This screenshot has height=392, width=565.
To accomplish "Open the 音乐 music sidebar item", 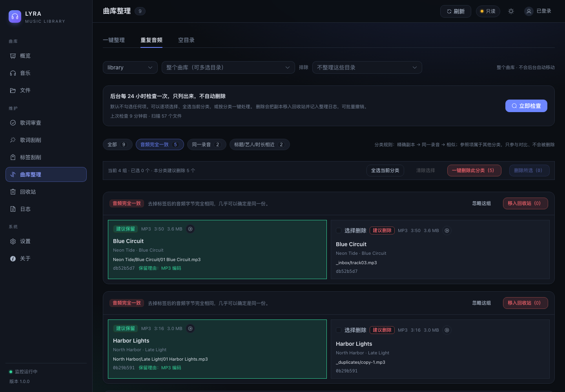I will (46, 73).
